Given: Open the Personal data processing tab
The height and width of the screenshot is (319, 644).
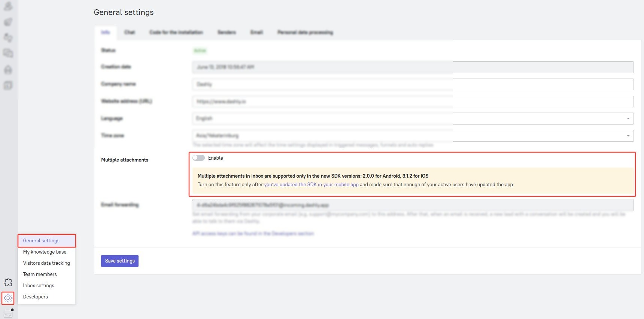Looking at the screenshot, I should point(305,33).
